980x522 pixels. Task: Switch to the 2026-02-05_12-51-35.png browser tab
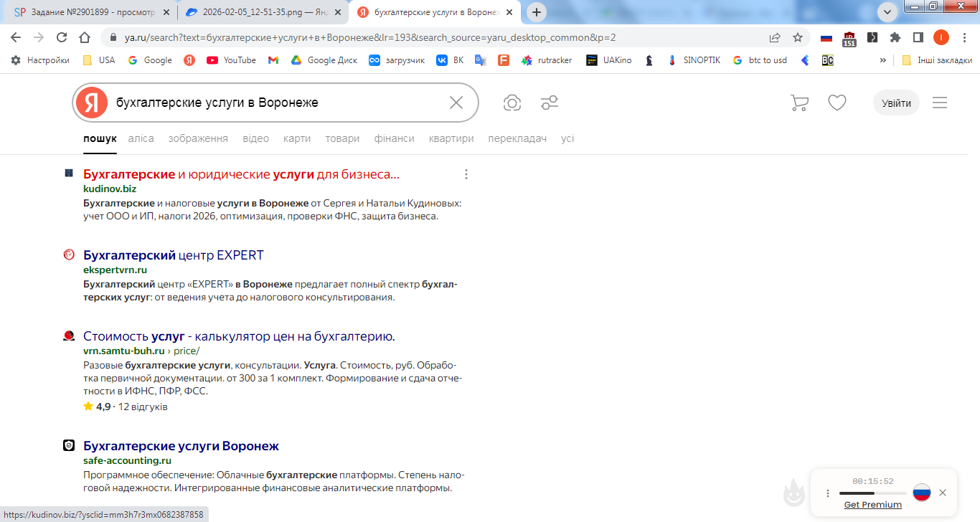click(x=262, y=12)
